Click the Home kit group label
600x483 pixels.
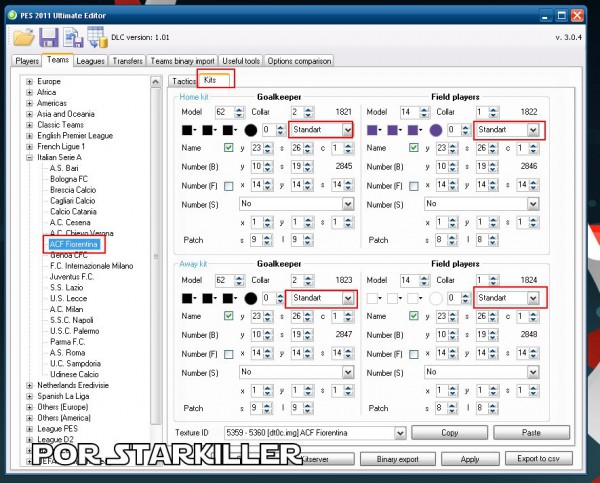click(194, 97)
